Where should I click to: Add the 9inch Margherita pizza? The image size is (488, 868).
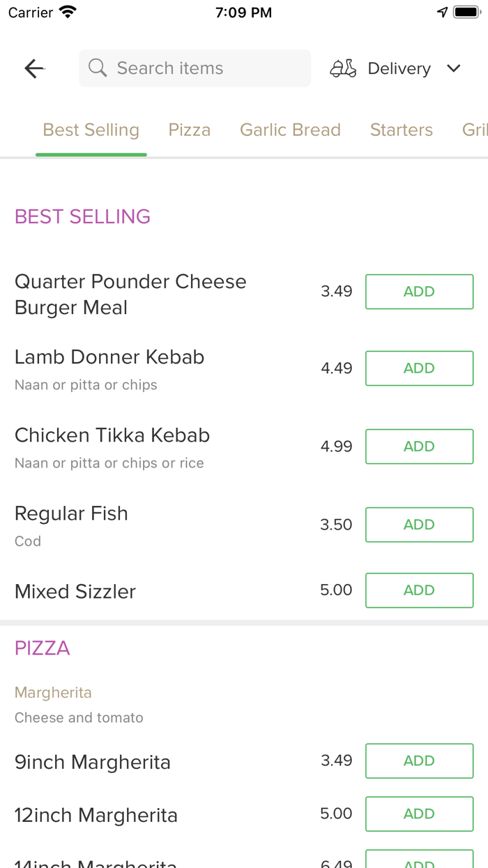point(419,761)
